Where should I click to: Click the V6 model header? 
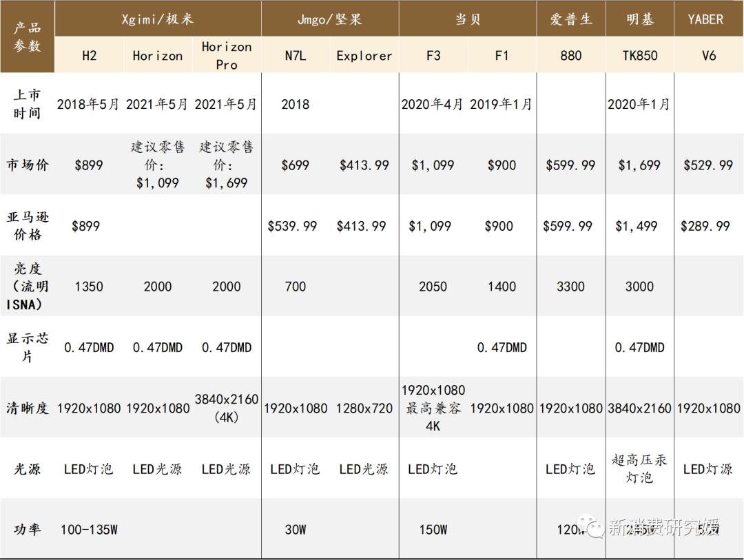[x=709, y=56]
